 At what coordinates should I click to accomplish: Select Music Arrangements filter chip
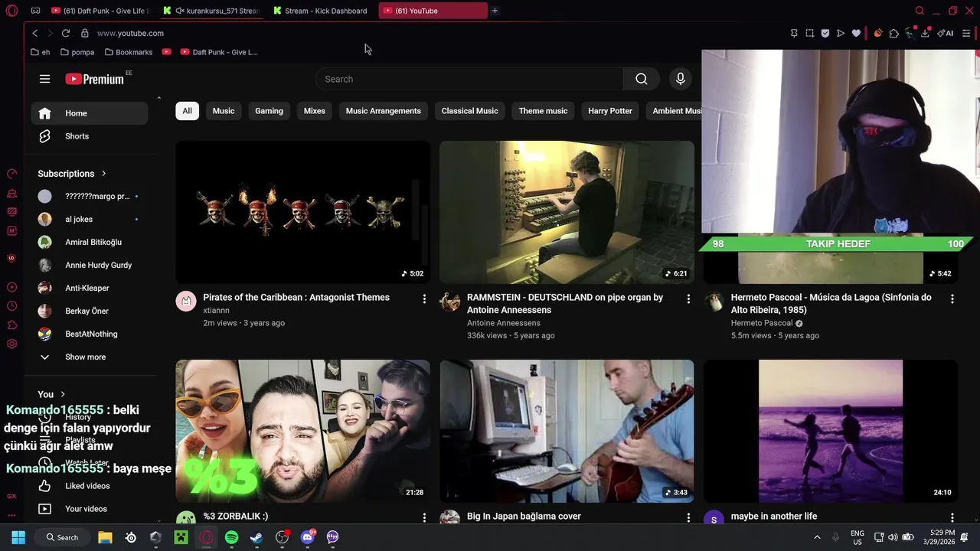pyautogui.click(x=384, y=111)
